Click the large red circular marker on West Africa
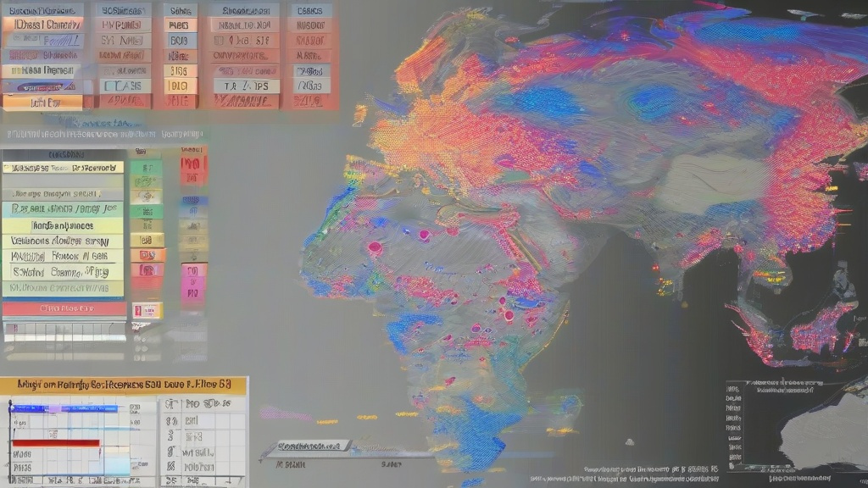 (374, 247)
